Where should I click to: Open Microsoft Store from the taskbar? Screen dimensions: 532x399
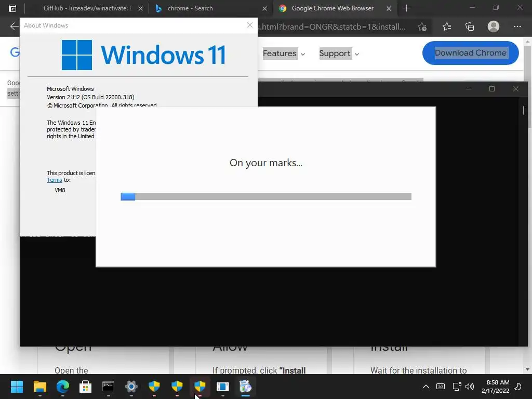(x=86, y=387)
